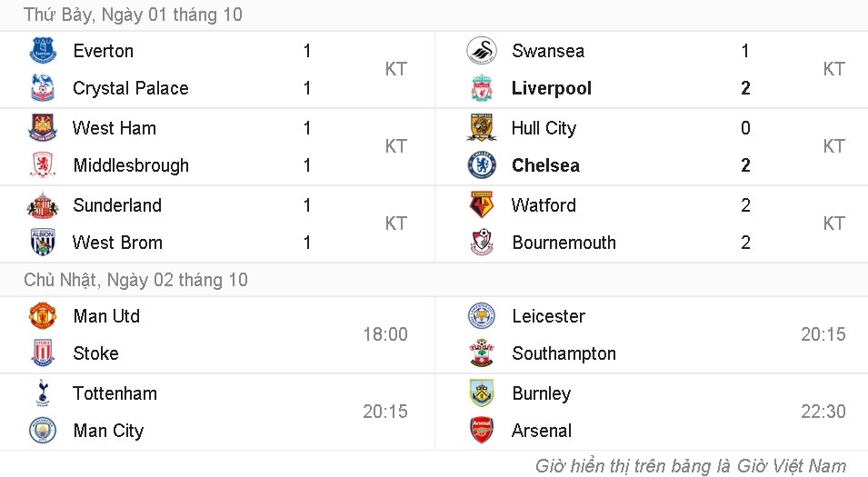Click the Burnley team name
The height and width of the screenshot is (477, 868).
click(x=541, y=393)
